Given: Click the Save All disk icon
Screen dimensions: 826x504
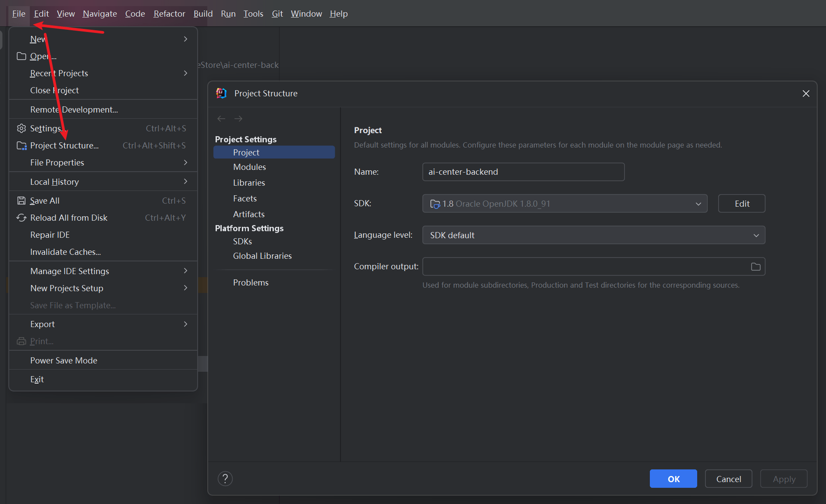Looking at the screenshot, I should point(21,201).
